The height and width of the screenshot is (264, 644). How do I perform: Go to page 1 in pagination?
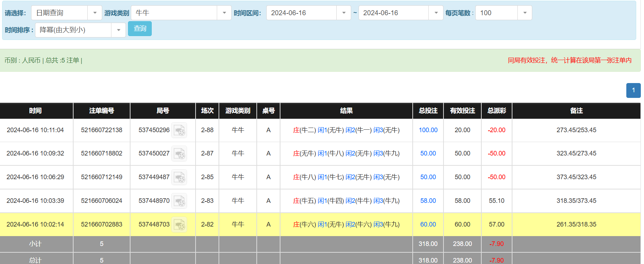click(633, 90)
